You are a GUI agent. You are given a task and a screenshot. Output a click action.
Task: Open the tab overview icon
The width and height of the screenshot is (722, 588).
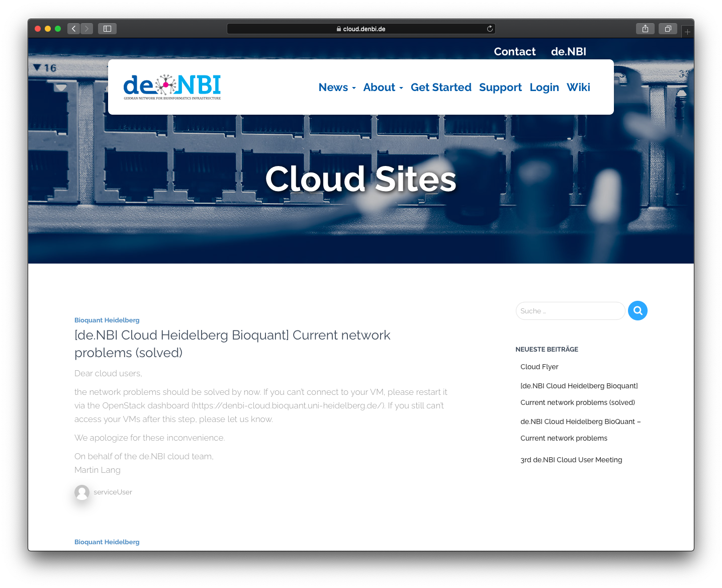click(668, 29)
